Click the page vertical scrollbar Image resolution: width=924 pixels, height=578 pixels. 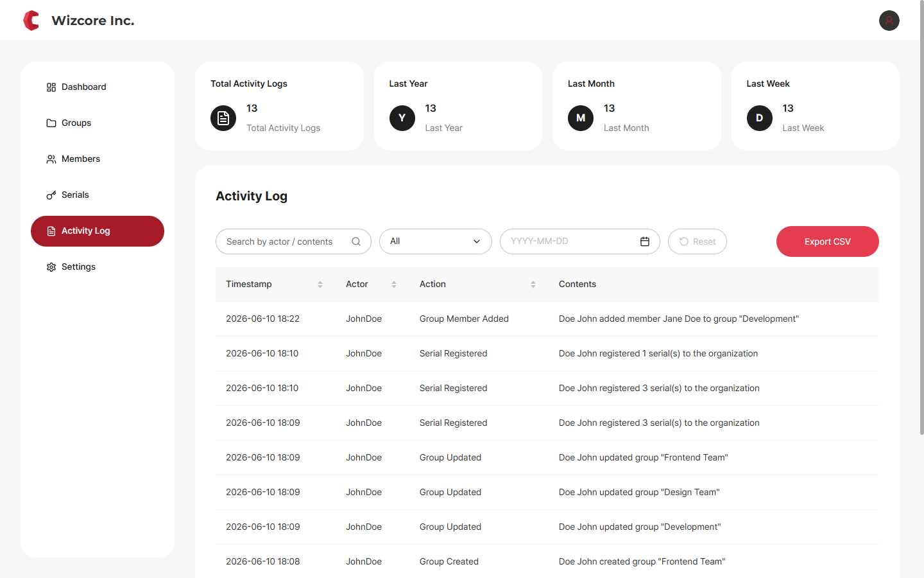(922, 218)
